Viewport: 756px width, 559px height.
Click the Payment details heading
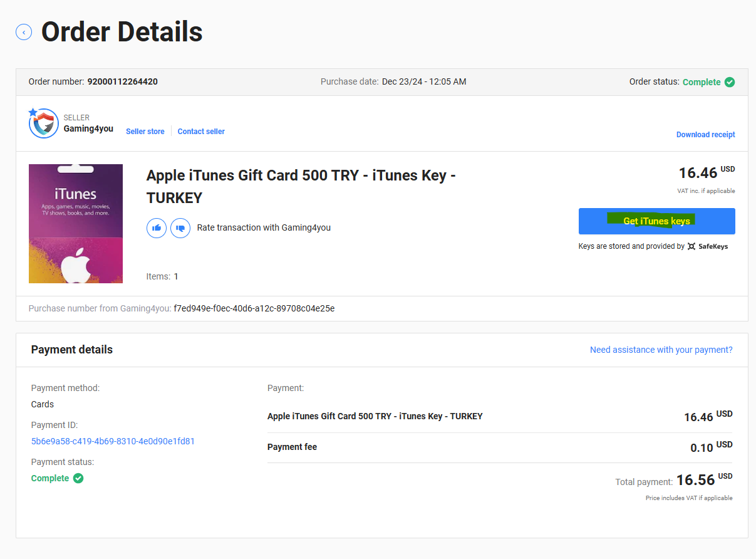click(x=72, y=350)
